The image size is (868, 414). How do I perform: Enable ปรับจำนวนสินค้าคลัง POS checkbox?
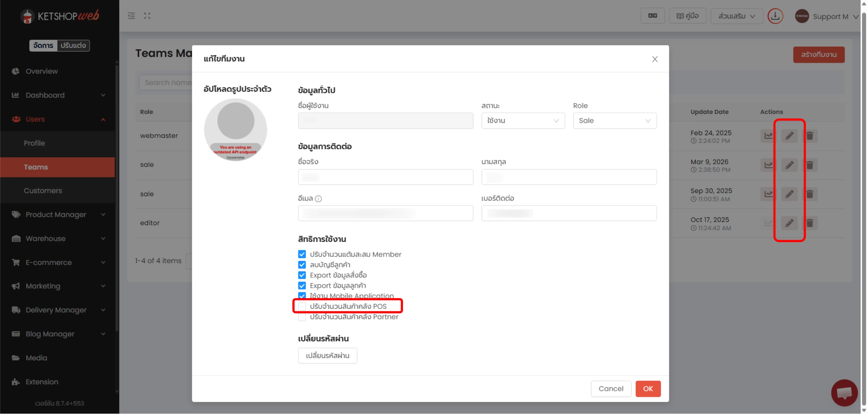[x=302, y=306]
